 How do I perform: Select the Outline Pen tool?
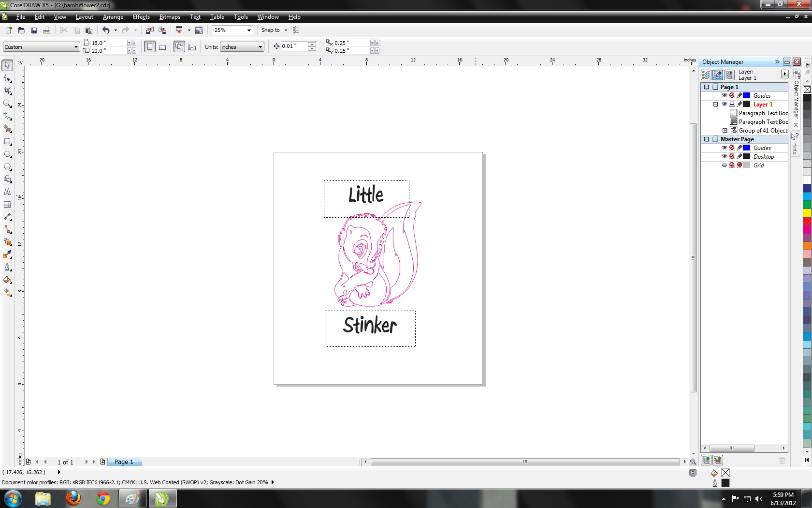point(7,267)
